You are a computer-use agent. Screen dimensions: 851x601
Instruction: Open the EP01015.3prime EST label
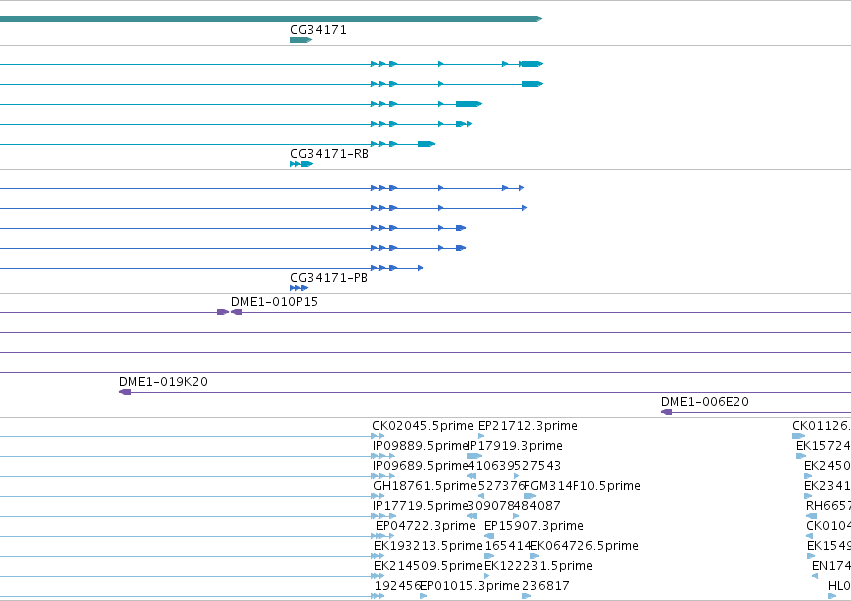coord(470,586)
